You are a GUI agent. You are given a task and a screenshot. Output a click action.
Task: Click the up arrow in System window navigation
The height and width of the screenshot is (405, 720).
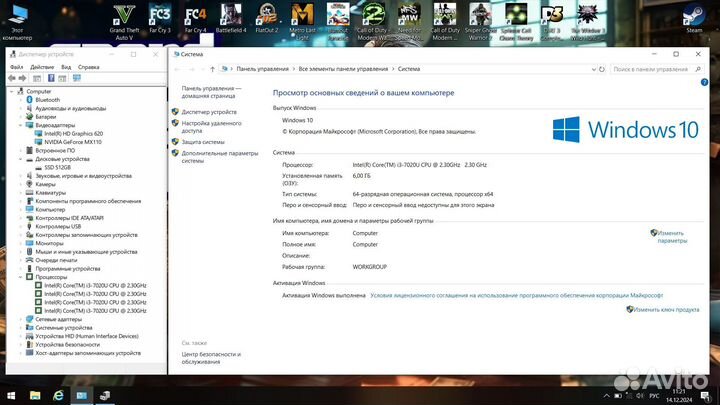(x=212, y=69)
